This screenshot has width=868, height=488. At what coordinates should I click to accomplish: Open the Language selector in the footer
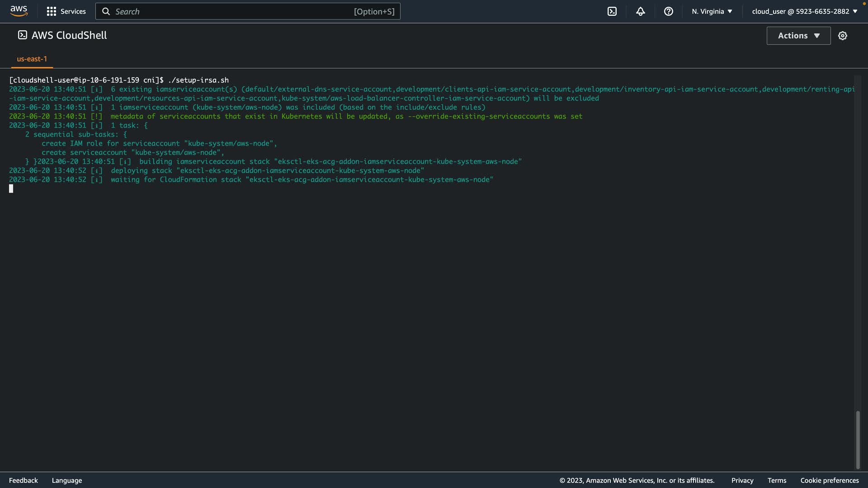[x=67, y=480]
